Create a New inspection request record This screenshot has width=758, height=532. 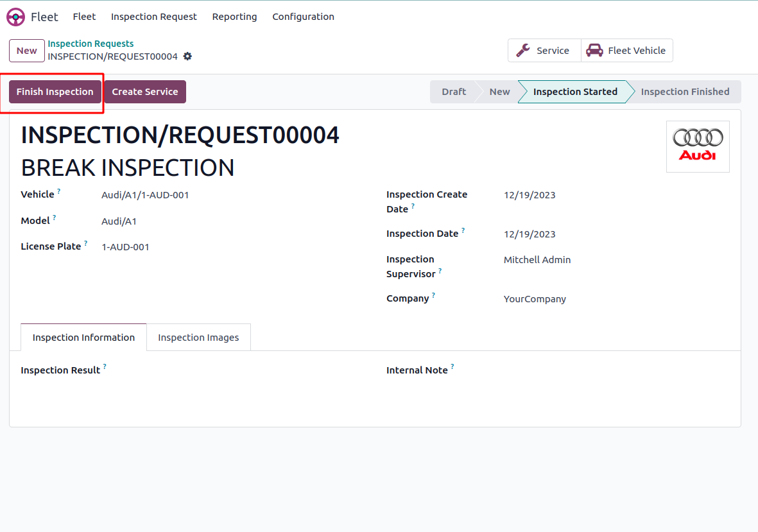[26, 51]
